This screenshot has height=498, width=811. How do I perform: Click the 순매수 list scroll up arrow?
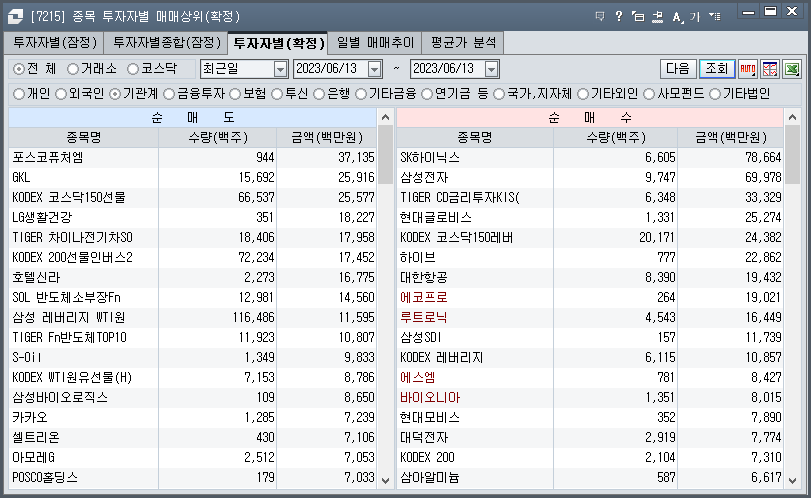tap(792, 117)
